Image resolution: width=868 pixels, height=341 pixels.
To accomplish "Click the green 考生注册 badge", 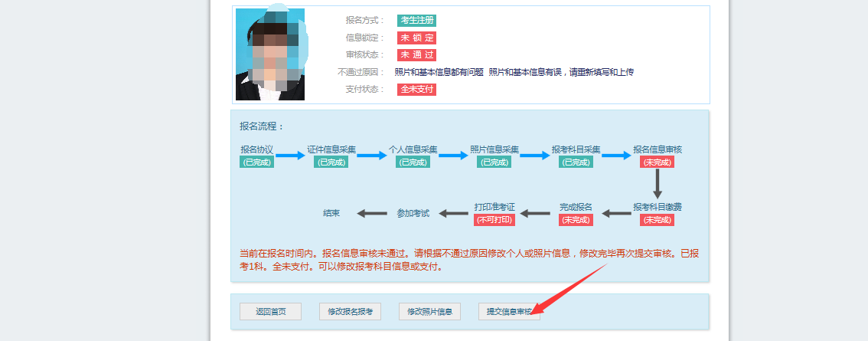I will (416, 21).
